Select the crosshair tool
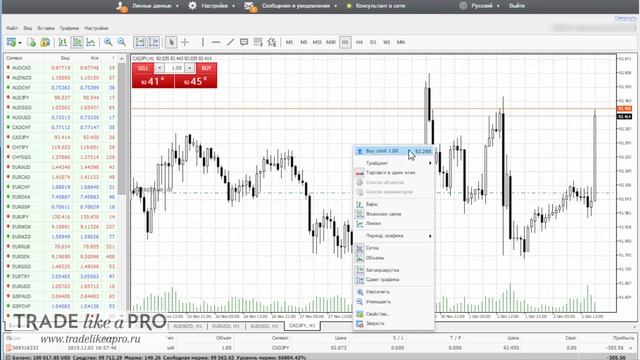 click(x=185, y=42)
